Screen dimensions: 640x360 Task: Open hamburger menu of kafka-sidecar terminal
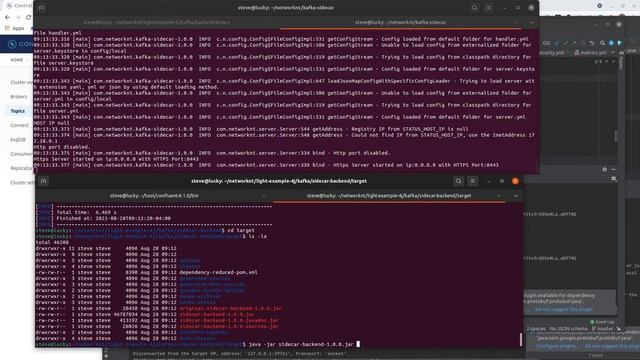[488, 8]
